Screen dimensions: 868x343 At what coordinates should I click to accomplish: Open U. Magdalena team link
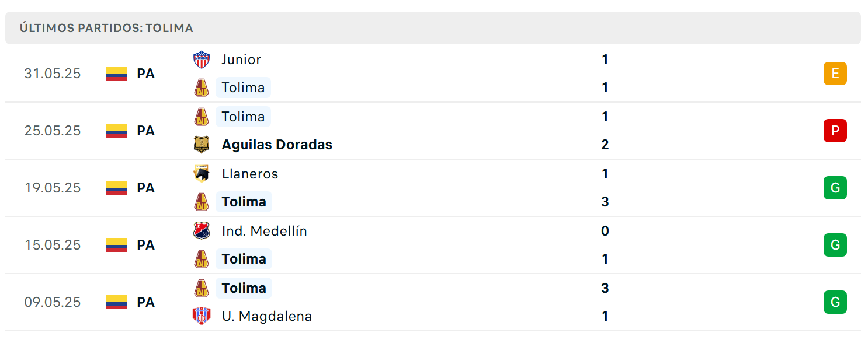point(267,316)
